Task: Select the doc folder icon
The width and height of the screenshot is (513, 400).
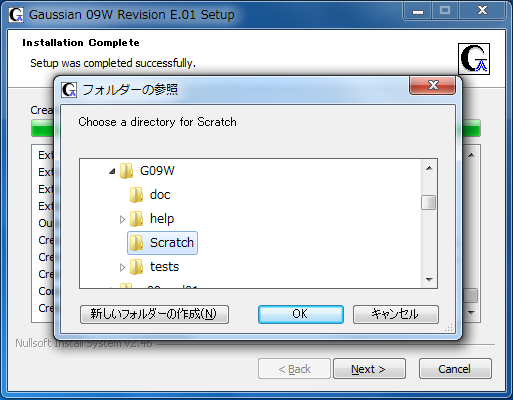Action: (137, 195)
